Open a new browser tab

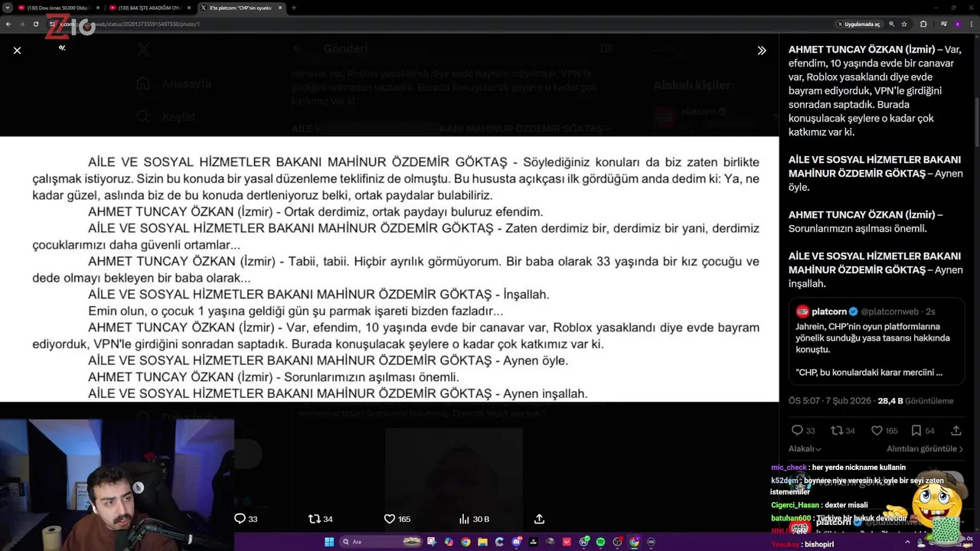294,8
